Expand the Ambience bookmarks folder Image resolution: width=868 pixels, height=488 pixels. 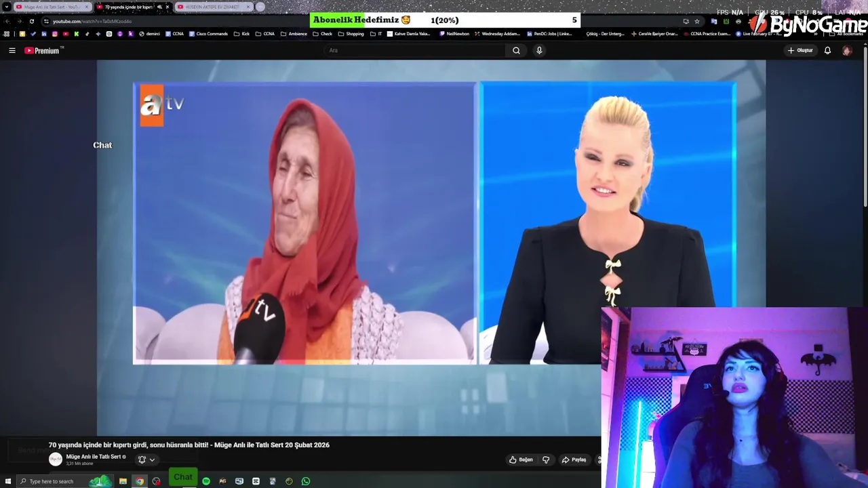point(294,34)
